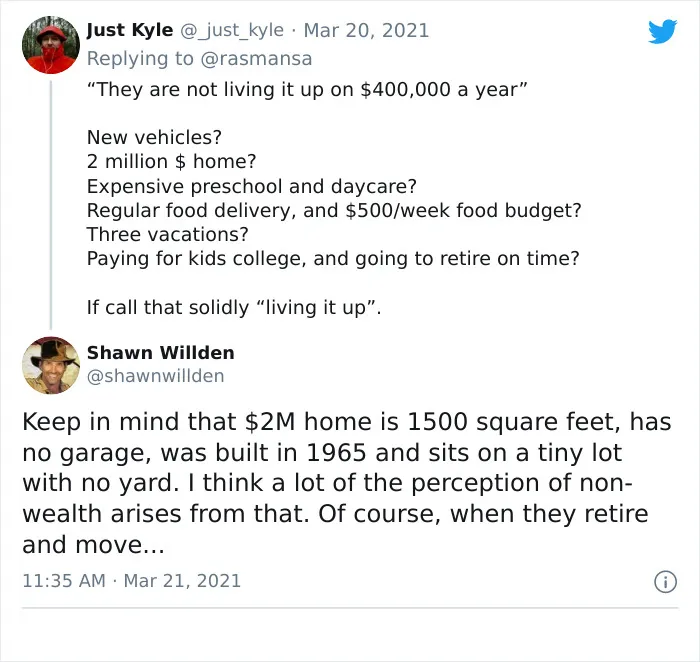The width and height of the screenshot is (700, 662).
Task: Click the 'Three vacations?' line
Action: pyautogui.click(x=167, y=234)
